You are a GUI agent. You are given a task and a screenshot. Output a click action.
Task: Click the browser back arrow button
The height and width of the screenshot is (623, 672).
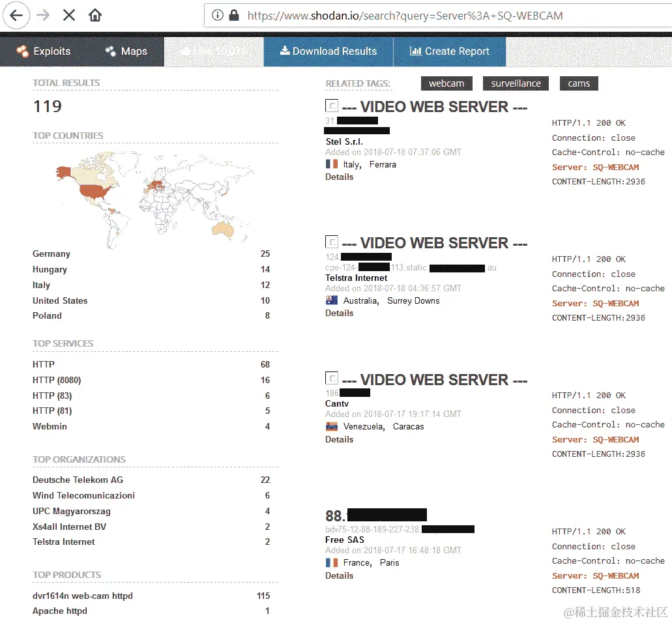(x=16, y=16)
